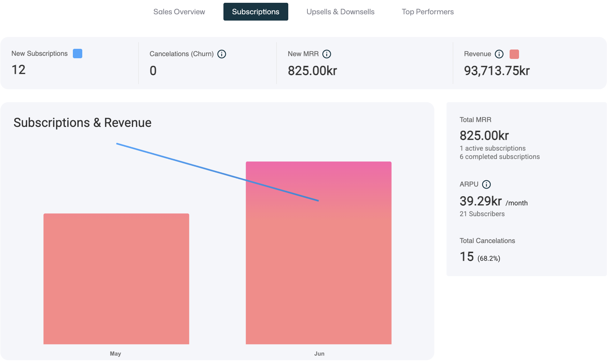The image size is (610, 364).
Task: Click the New MRR info icon
Action: click(327, 54)
